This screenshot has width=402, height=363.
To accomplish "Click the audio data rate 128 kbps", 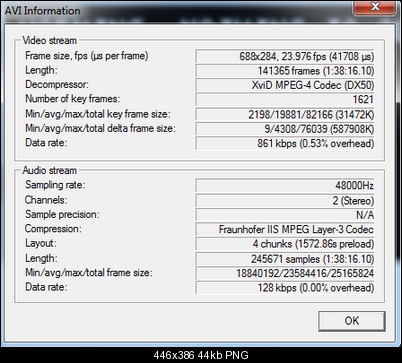I will tap(285, 288).
